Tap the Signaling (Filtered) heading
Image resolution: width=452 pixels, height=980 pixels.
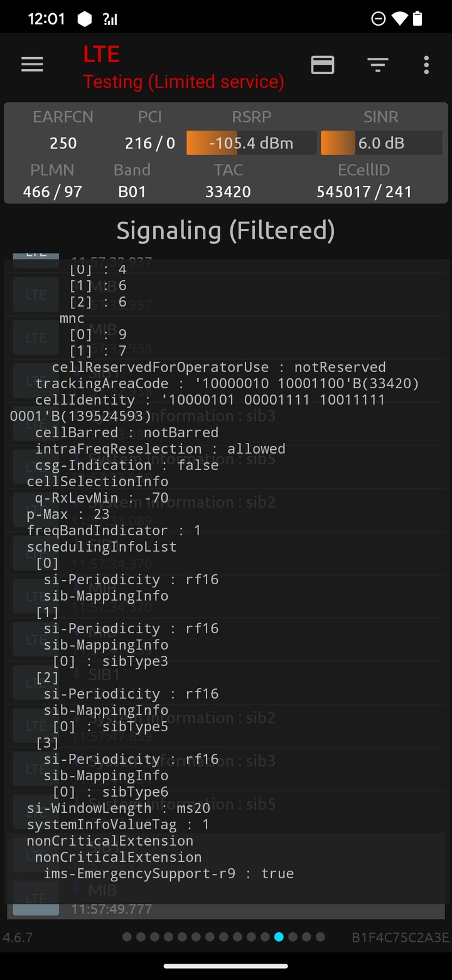tap(225, 231)
